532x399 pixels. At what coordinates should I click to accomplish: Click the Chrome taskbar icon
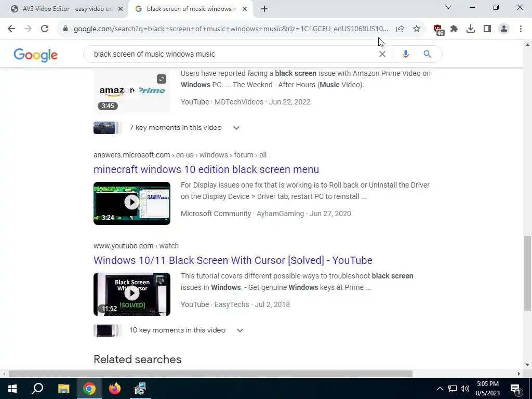click(89, 389)
